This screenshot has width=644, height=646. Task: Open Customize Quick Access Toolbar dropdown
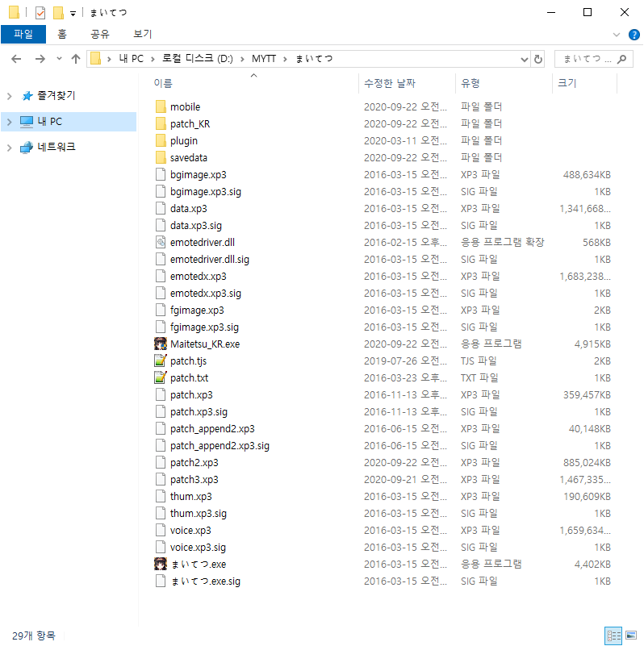pyautogui.click(x=73, y=14)
